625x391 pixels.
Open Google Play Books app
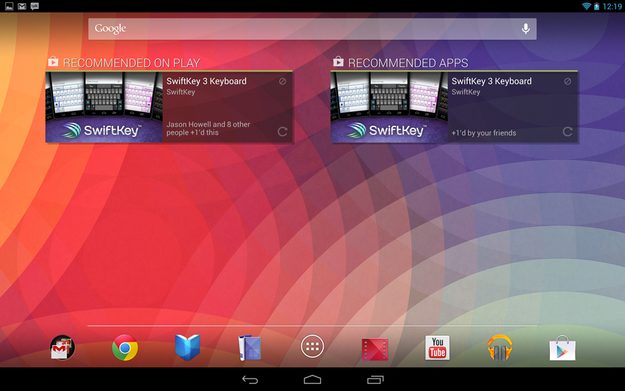pyautogui.click(x=187, y=348)
